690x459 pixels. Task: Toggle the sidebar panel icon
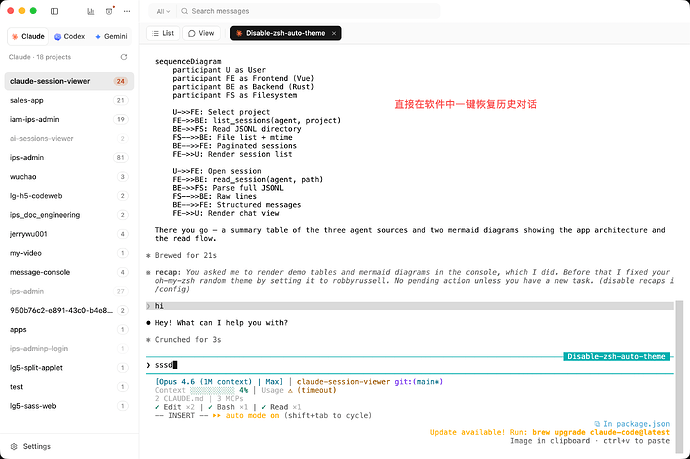pos(55,11)
